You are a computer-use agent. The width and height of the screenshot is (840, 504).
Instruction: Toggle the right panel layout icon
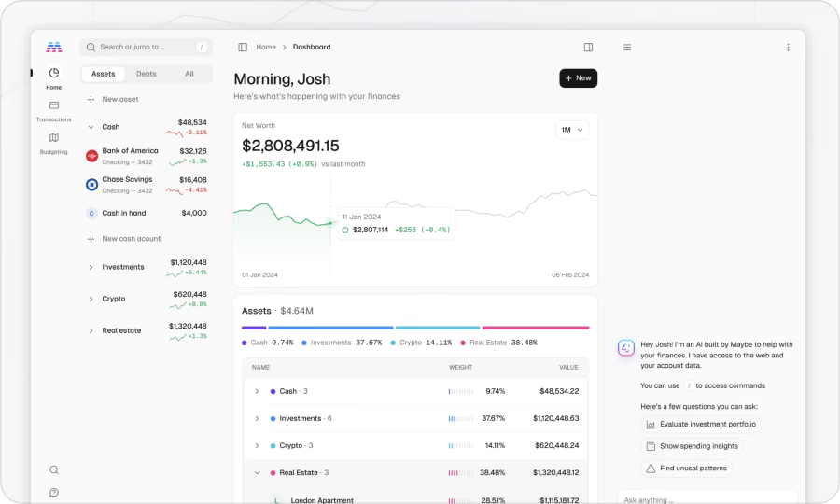tap(588, 47)
